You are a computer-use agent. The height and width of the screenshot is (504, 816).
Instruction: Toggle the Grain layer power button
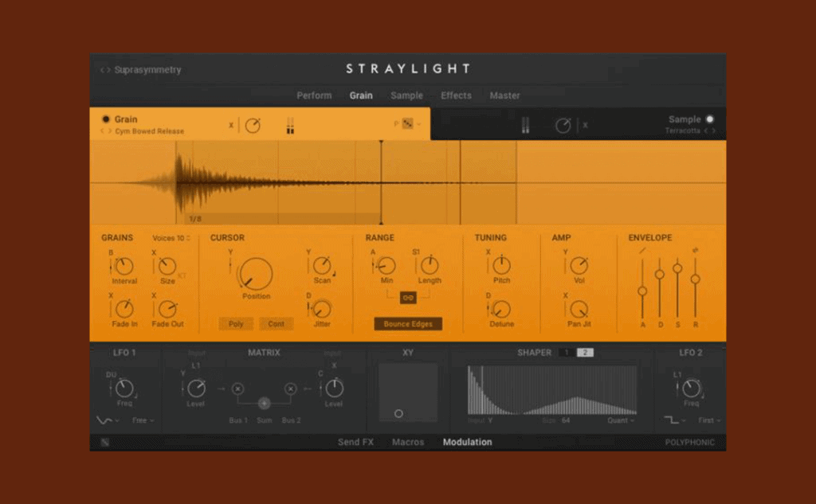coord(106,119)
